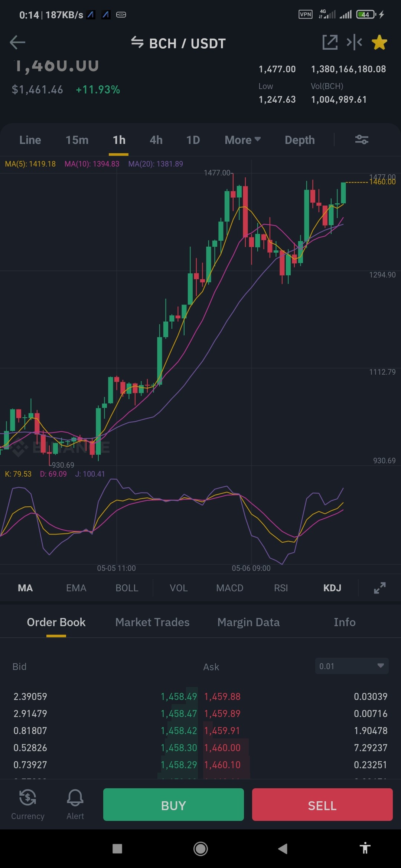Image resolution: width=401 pixels, height=868 pixels.
Task: Select the 4h timeframe tab
Action: click(x=156, y=140)
